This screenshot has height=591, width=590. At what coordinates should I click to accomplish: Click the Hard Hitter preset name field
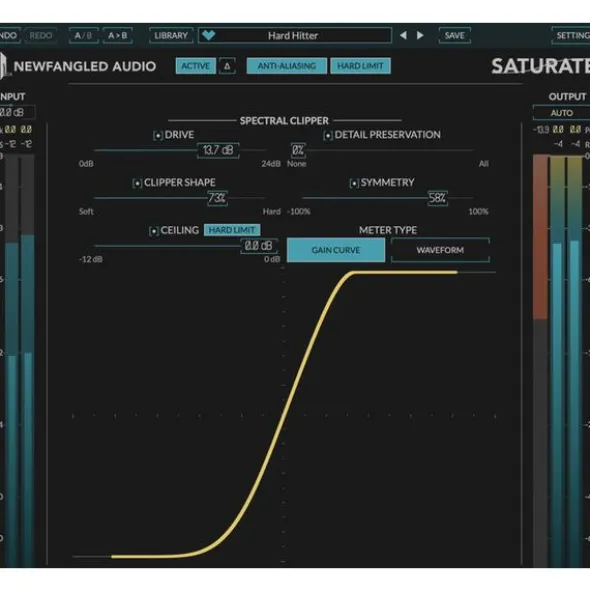[x=295, y=35]
